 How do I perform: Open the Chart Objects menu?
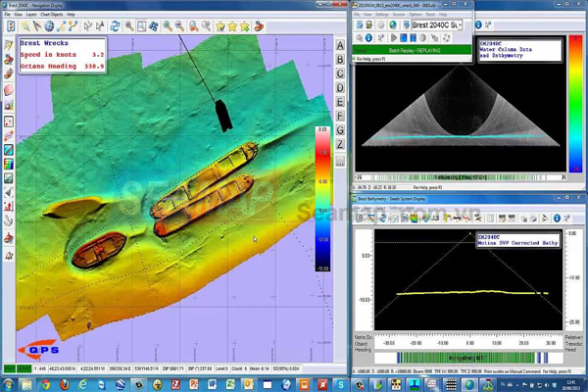tap(54, 15)
